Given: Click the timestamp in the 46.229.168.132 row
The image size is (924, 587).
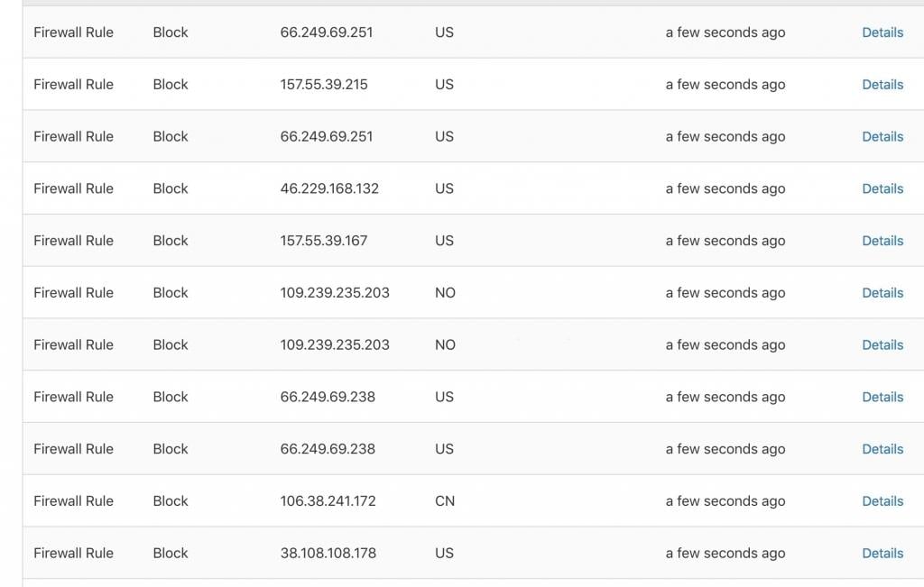Looking at the screenshot, I should click(725, 188).
